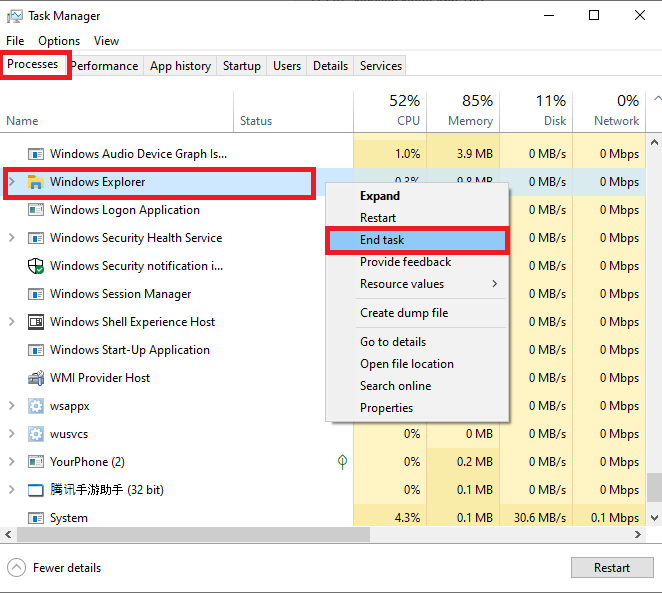Image resolution: width=662 pixels, height=593 pixels.
Task: Click the Windows Logon Application icon
Action: (x=35, y=210)
